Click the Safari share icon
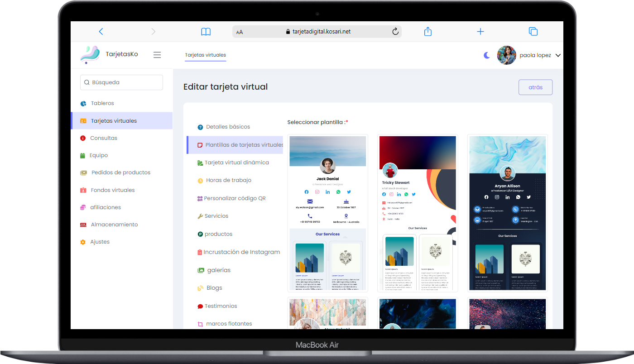This screenshot has height=364, width=634. 427,32
